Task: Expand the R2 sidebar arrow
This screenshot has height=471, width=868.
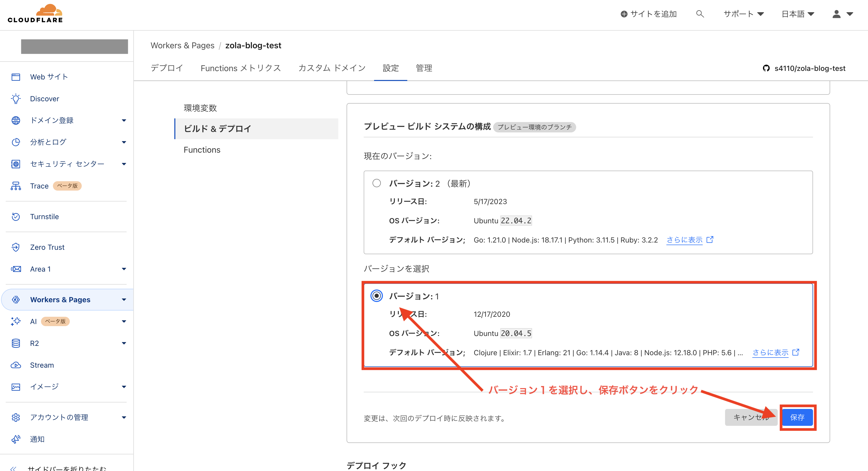Action: 124,343
